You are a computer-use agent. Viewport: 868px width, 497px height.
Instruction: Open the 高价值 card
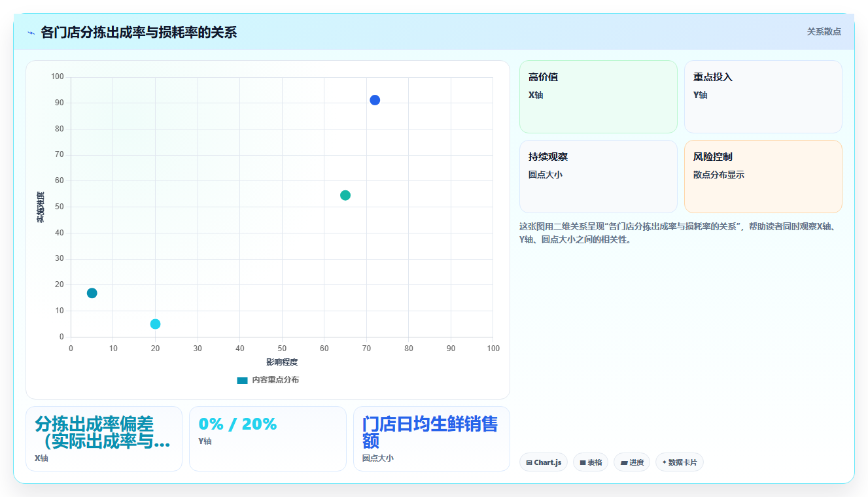tap(599, 97)
